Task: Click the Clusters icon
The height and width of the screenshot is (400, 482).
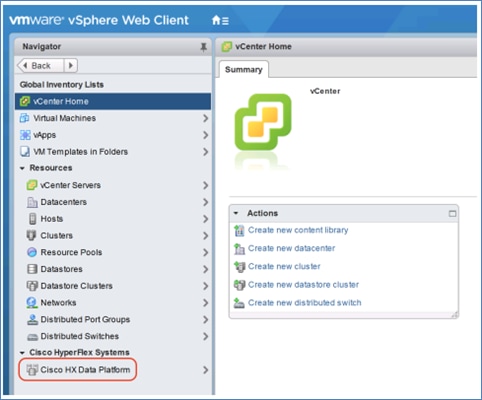Action: pos(31,235)
